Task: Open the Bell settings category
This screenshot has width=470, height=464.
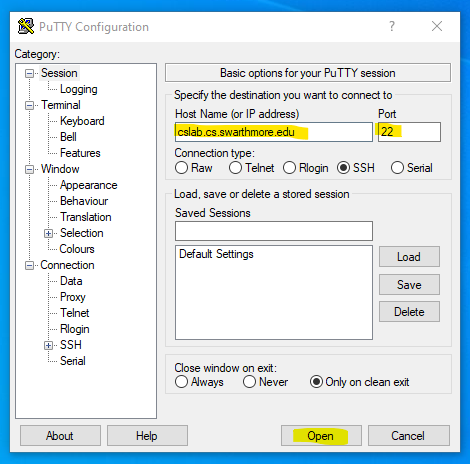Action: pyautogui.click(x=68, y=137)
